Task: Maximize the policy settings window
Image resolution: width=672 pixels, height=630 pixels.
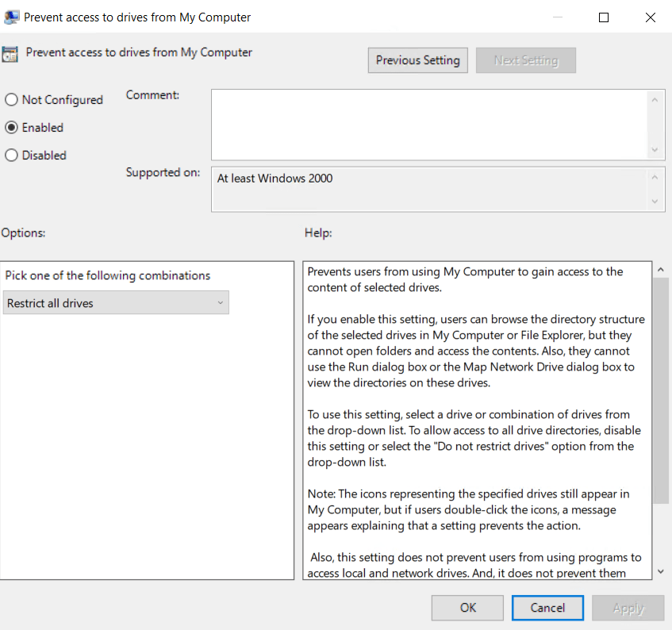Action: click(x=604, y=17)
